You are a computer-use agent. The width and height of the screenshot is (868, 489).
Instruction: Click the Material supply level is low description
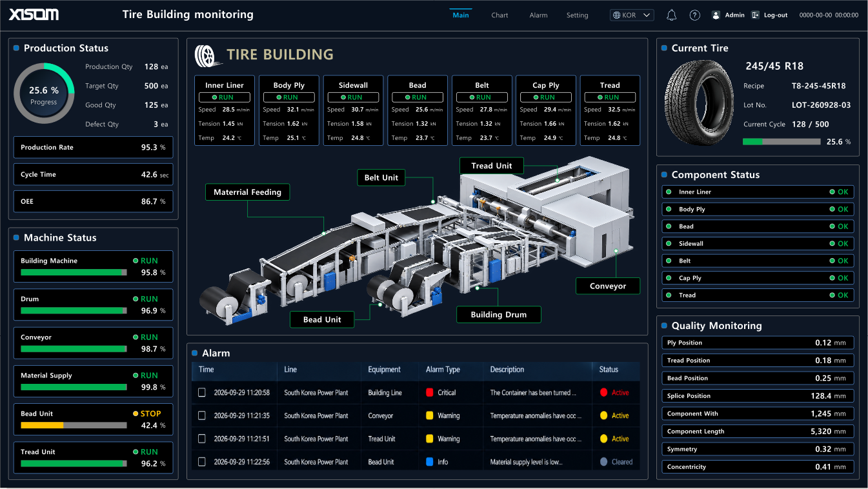pyautogui.click(x=526, y=462)
